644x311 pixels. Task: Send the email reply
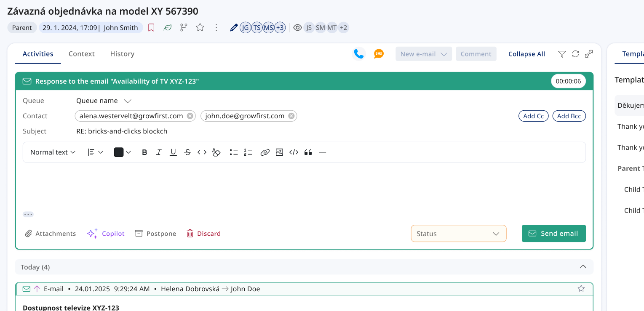tap(553, 233)
